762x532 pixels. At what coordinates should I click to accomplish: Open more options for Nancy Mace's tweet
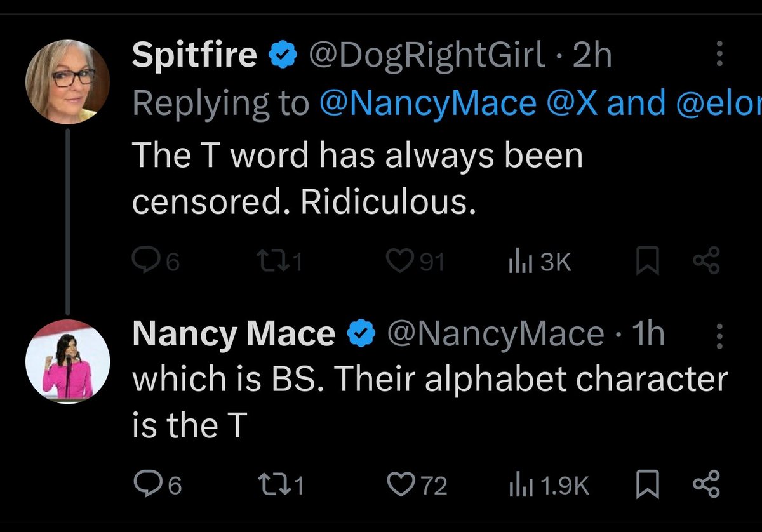click(x=719, y=335)
